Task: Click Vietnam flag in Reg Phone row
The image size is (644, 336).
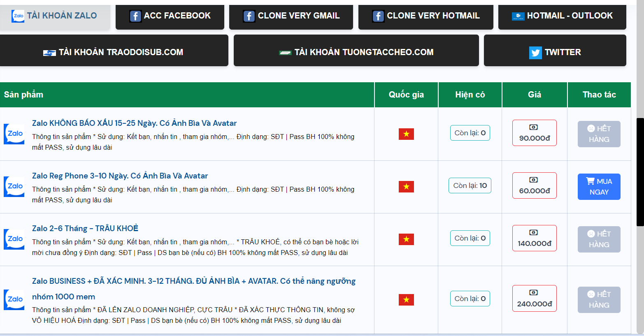Action: [406, 187]
